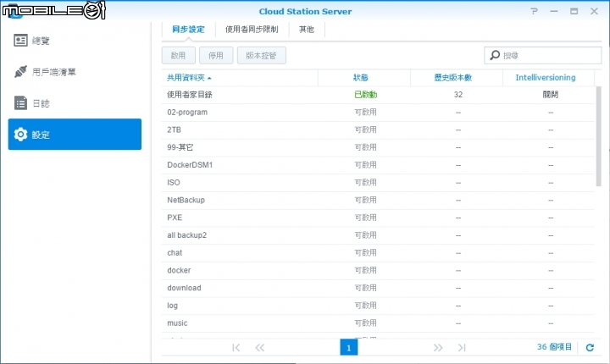Sort by the 歷史版本數 column header
610x364 pixels.
click(457, 78)
